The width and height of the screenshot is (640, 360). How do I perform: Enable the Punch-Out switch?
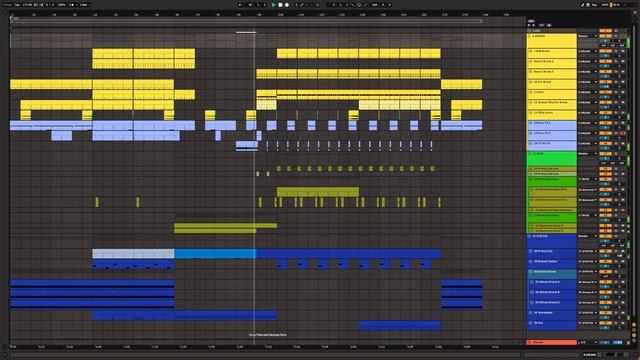tap(365, 5)
